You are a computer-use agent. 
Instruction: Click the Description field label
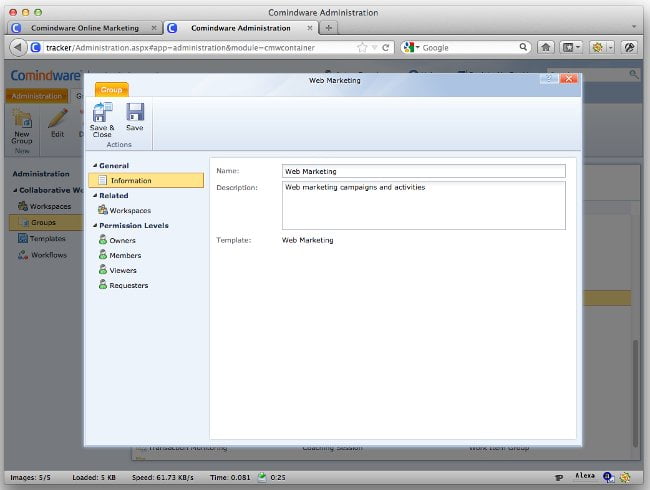[237, 187]
